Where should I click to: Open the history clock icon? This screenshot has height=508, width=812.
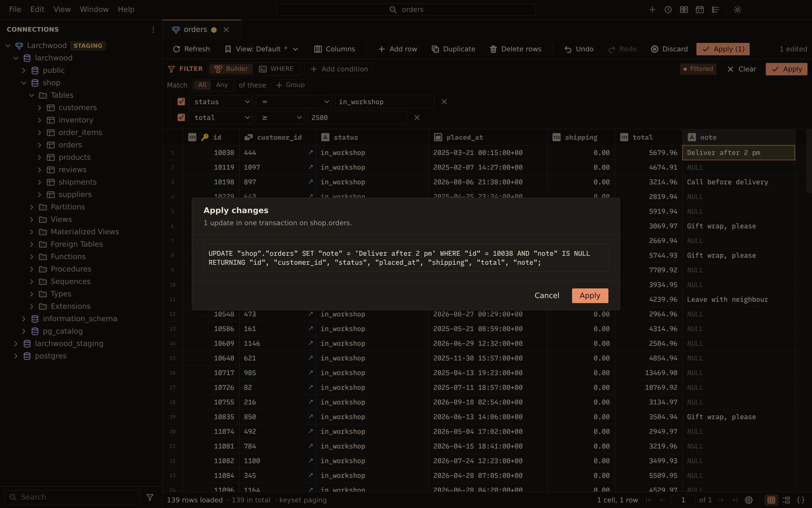coord(668,9)
